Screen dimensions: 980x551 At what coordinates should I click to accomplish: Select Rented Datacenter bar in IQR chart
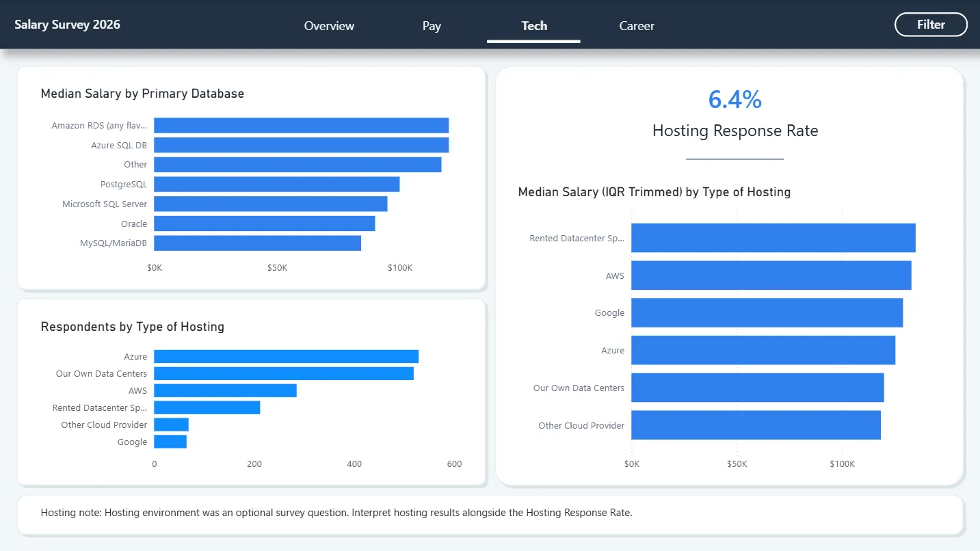(x=773, y=238)
